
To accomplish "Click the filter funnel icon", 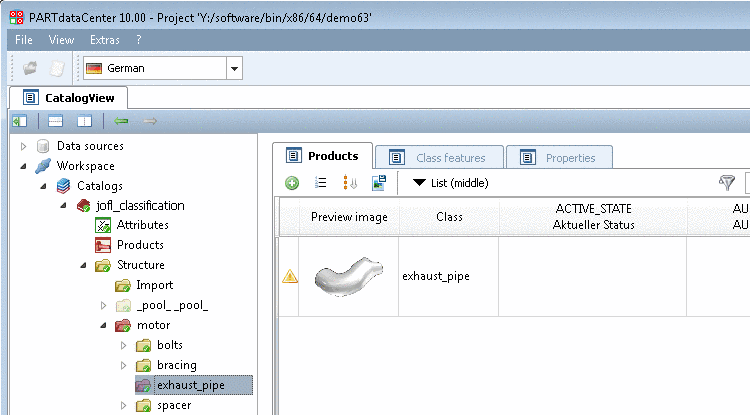I will pos(727,183).
